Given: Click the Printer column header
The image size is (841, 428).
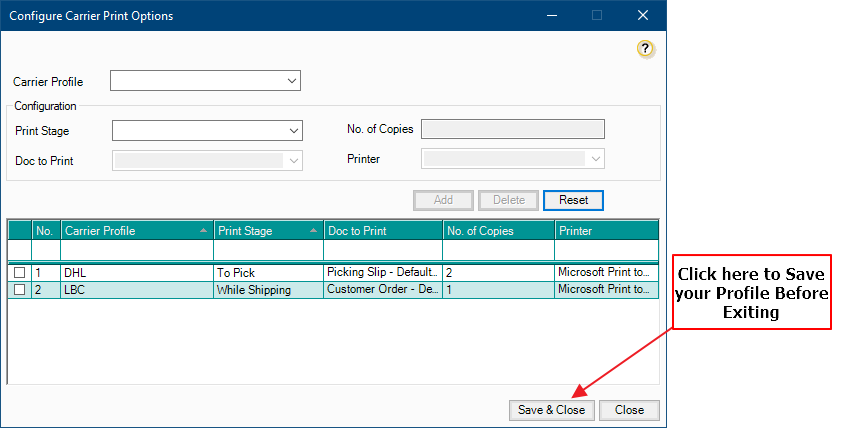Looking at the screenshot, I should pyautogui.click(x=606, y=231).
